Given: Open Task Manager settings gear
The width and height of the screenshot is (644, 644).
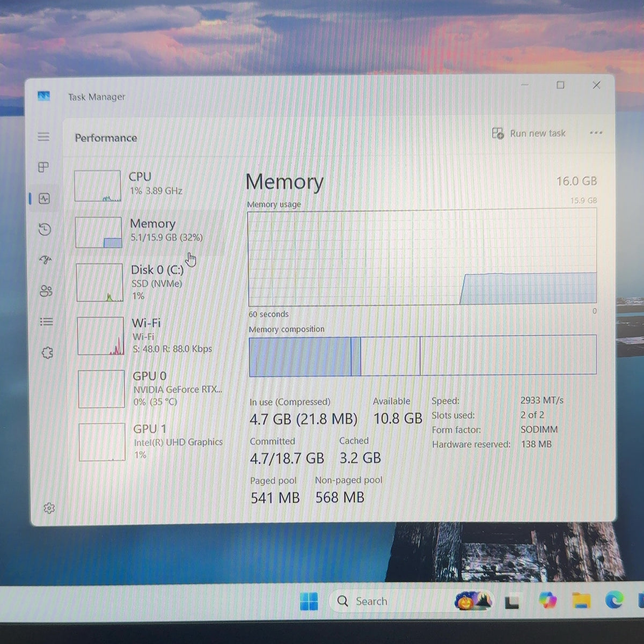Looking at the screenshot, I should [49, 508].
